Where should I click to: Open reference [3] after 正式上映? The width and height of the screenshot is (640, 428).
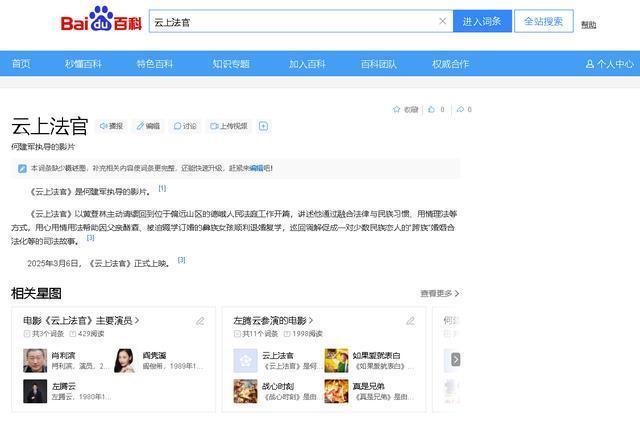pos(182,259)
